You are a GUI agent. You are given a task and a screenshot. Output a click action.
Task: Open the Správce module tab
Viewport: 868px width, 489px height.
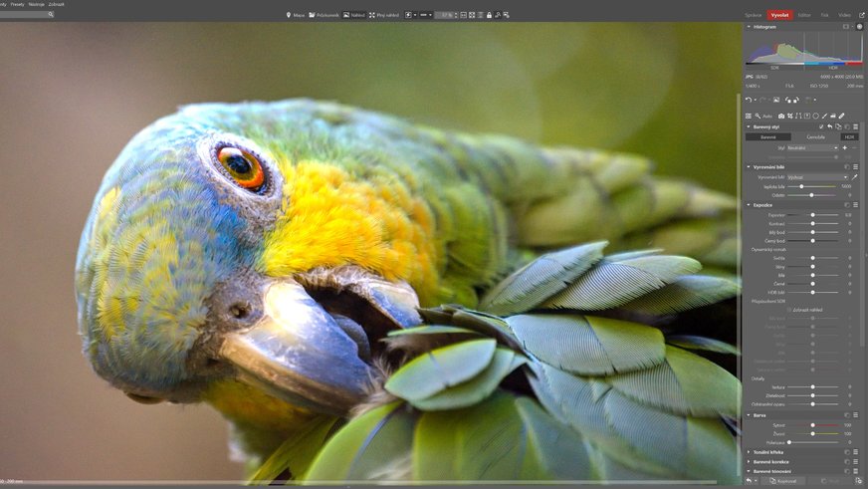coord(754,15)
